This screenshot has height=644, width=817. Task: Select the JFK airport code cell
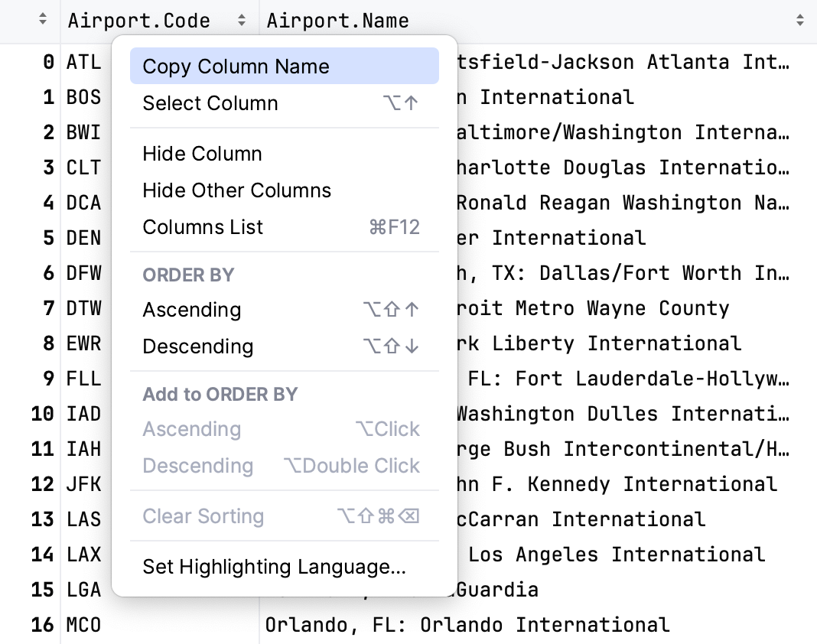83,484
